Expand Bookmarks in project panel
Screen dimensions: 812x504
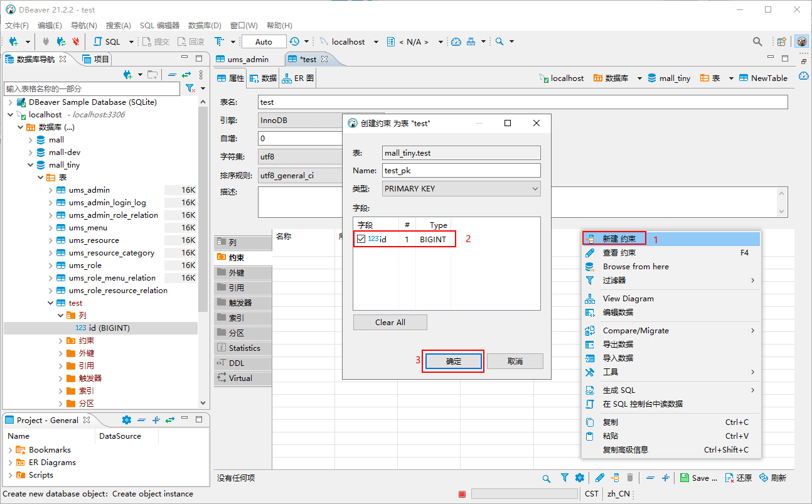pos(10,450)
